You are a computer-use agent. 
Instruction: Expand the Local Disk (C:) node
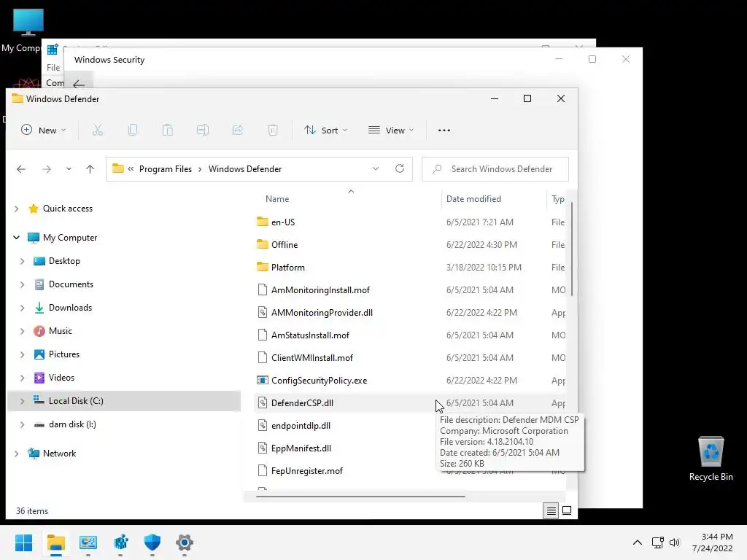click(x=23, y=401)
